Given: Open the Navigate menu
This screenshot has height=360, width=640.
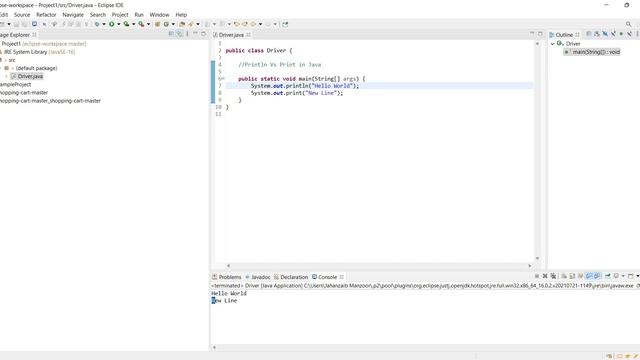Looking at the screenshot, I should [73, 15].
